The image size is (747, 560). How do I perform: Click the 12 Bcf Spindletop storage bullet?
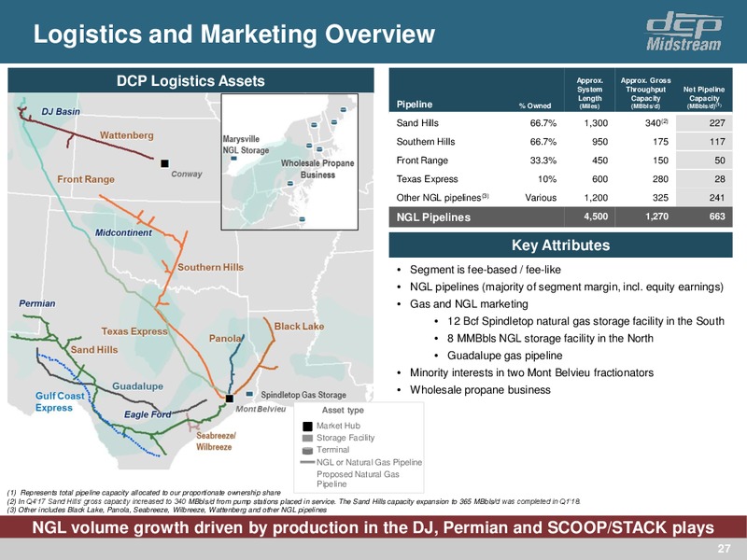pyautogui.click(x=585, y=321)
